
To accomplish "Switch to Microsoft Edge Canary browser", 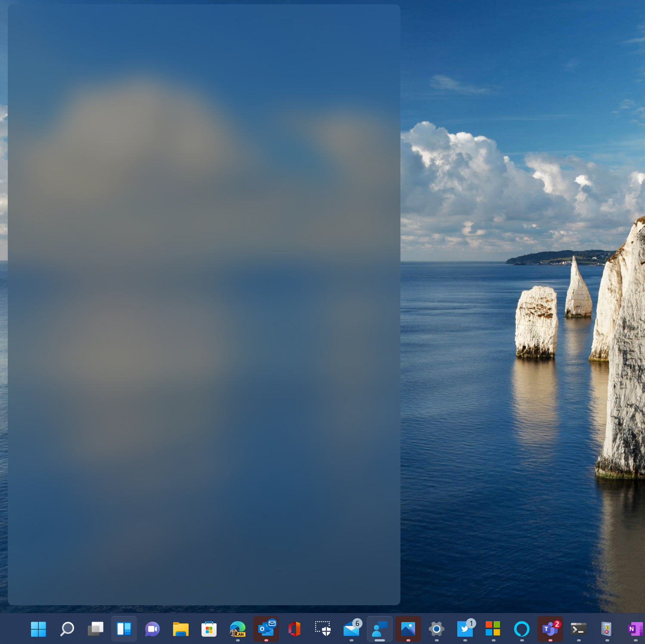I will (x=237, y=629).
